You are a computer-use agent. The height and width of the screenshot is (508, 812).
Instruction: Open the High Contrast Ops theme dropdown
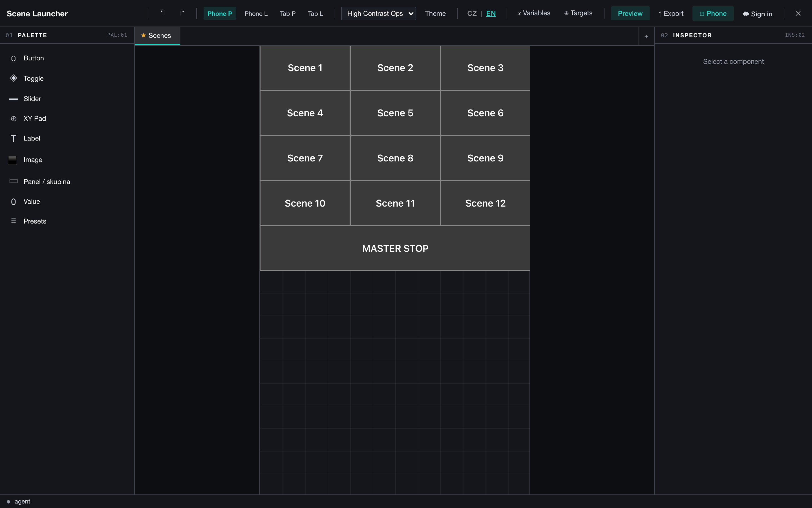pyautogui.click(x=378, y=14)
